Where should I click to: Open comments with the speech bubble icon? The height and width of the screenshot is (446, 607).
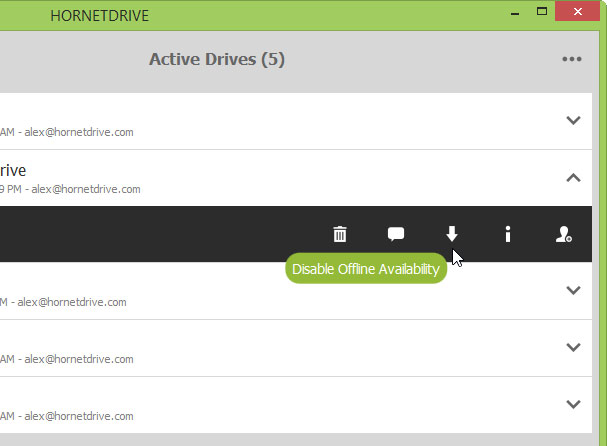[x=396, y=234]
